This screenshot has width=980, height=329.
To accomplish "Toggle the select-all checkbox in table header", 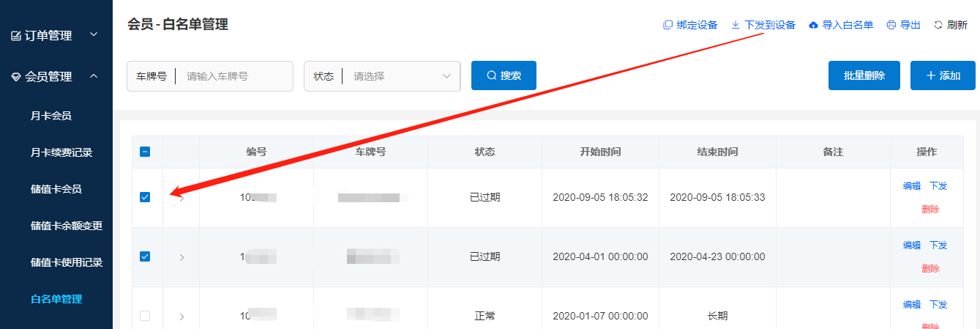I will 145,152.
